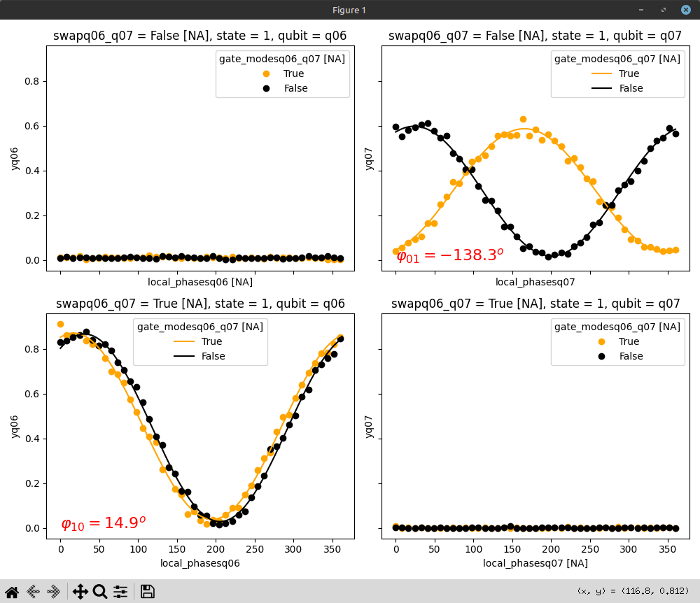Image resolution: width=700 pixels, height=603 pixels.
Task: Click the red φ10 = 14.9° annotation
Action: [x=104, y=523]
